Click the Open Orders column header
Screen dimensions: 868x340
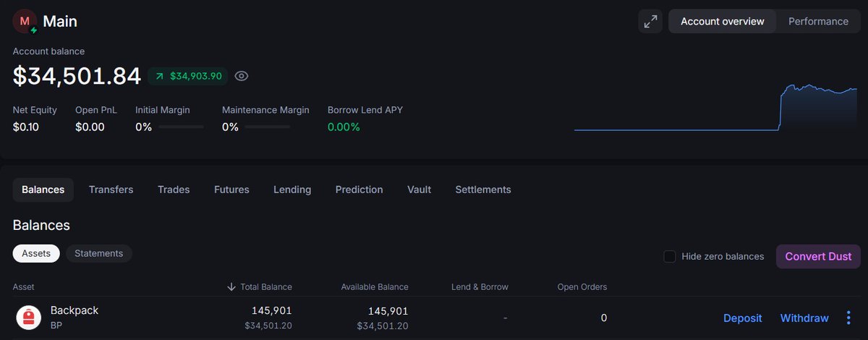[582, 287]
